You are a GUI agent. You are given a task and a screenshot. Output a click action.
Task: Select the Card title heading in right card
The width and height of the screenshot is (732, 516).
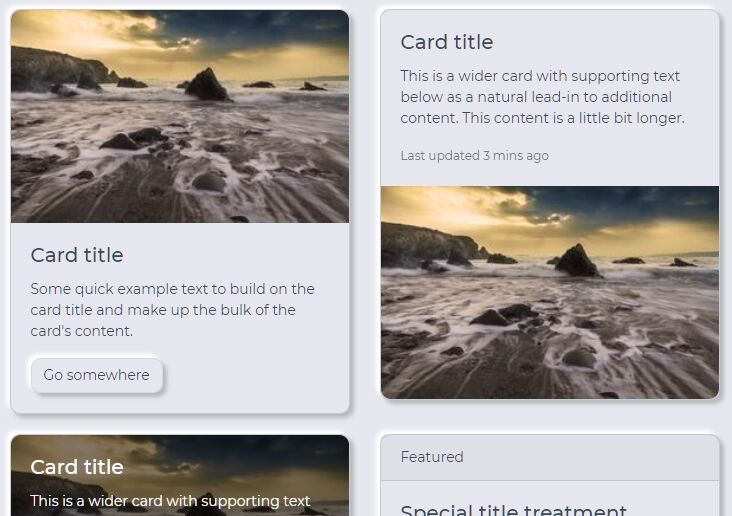coord(447,42)
